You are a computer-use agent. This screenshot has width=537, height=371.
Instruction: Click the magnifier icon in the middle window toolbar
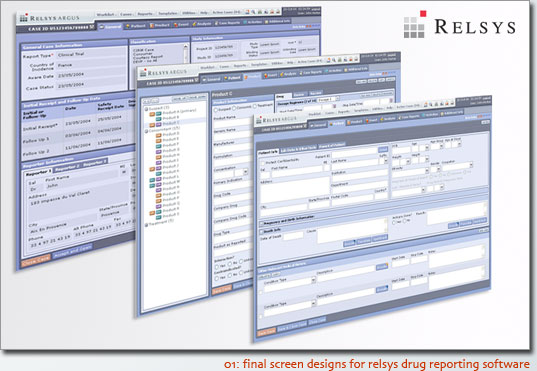[x=334, y=60]
